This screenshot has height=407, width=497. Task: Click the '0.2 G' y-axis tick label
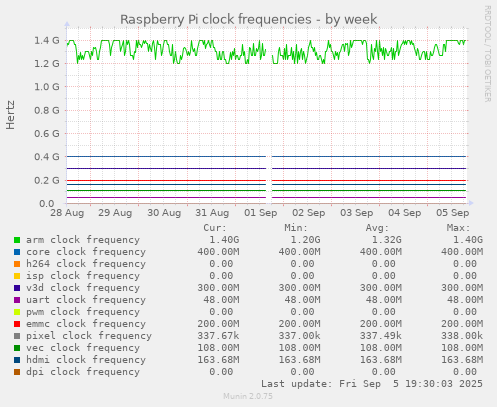pos(47,180)
